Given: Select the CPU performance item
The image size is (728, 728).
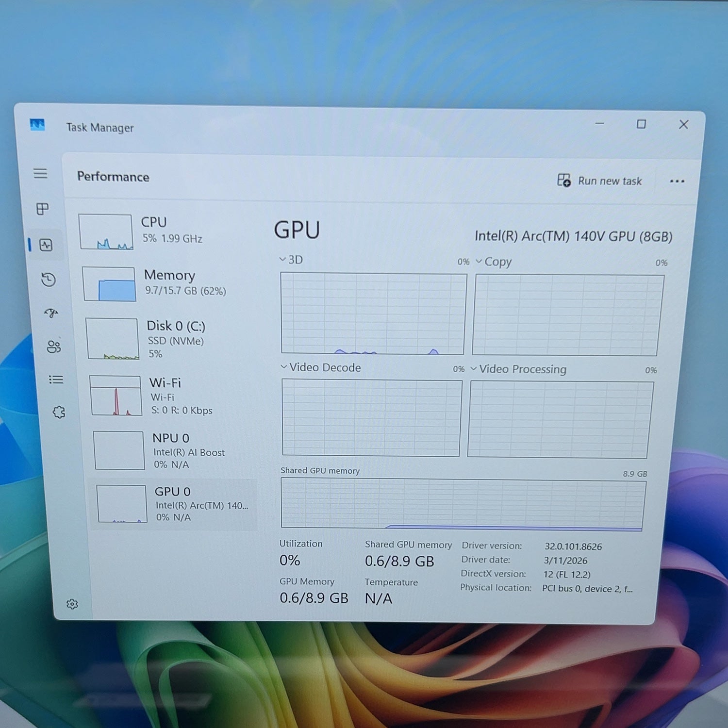Looking at the screenshot, I should pyautogui.click(x=165, y=232).
